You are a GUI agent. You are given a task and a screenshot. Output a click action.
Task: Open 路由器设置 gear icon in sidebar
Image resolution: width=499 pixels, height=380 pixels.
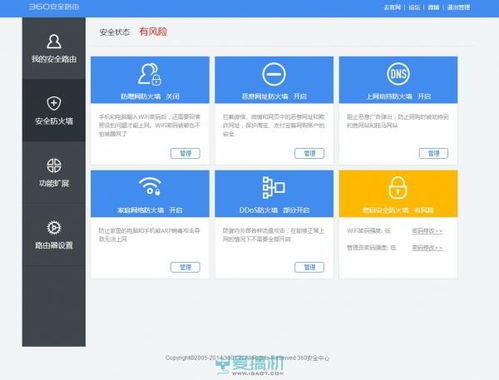pyautogui.click(x=54, y=228)
